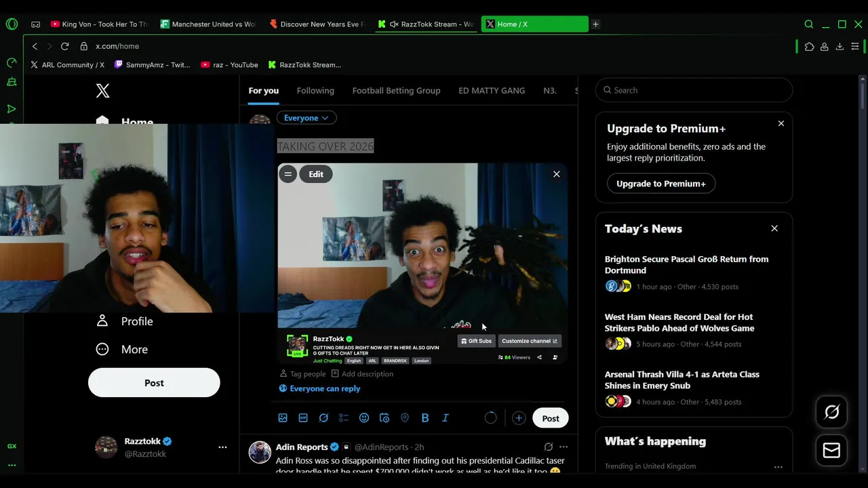Image resolution: width=868 pixels, height=488 pixels.
Task: Click Tag people under the image
Action: click(x=303, y=374)
